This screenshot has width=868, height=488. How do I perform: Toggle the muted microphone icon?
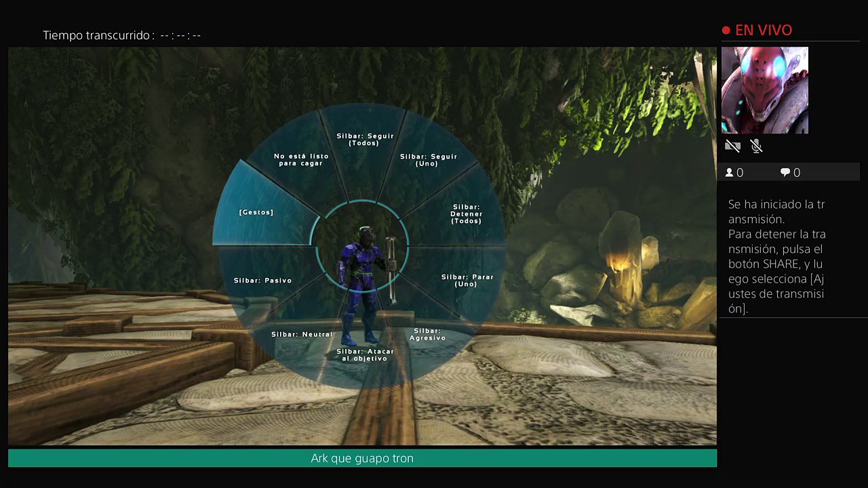(x=757, y=146)
